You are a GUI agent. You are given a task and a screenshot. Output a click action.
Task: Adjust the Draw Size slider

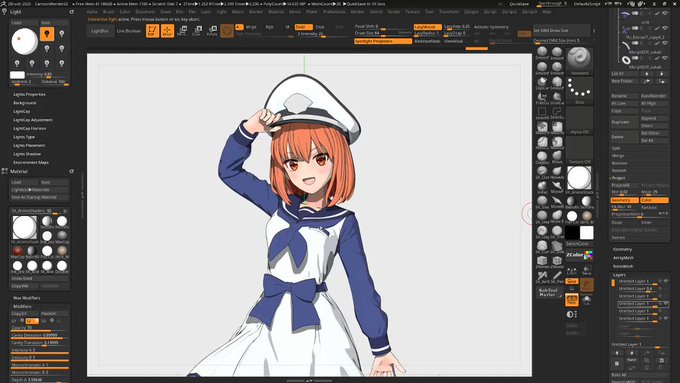[383, 33]
